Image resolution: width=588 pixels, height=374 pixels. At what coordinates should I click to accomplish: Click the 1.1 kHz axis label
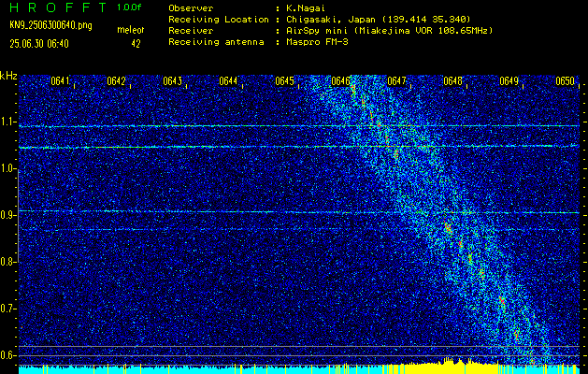coord(7,122)
